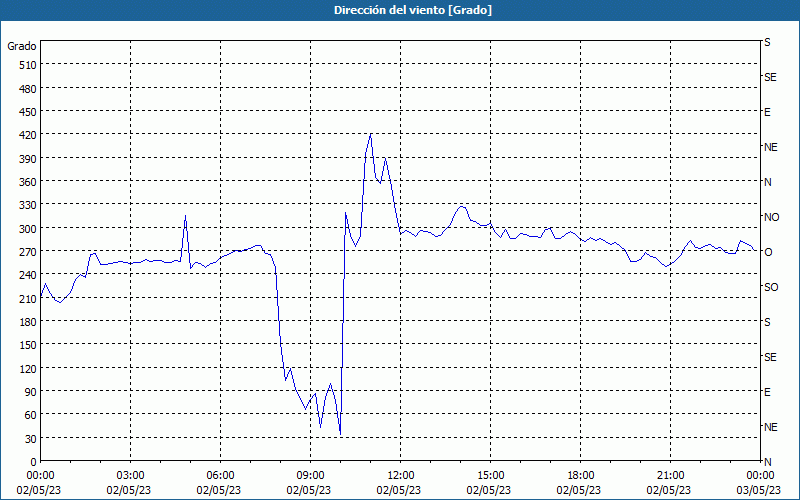Select the 12:00 time axis label
This screenshot has width=800, height=500.
coord(401,476)
